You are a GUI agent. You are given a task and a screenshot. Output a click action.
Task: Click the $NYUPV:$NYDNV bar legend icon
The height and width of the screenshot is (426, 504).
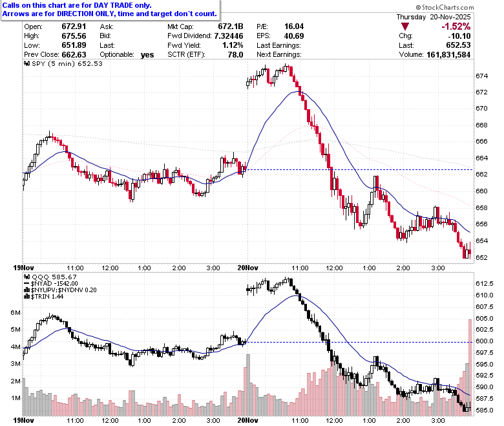[x=27, y=290]
